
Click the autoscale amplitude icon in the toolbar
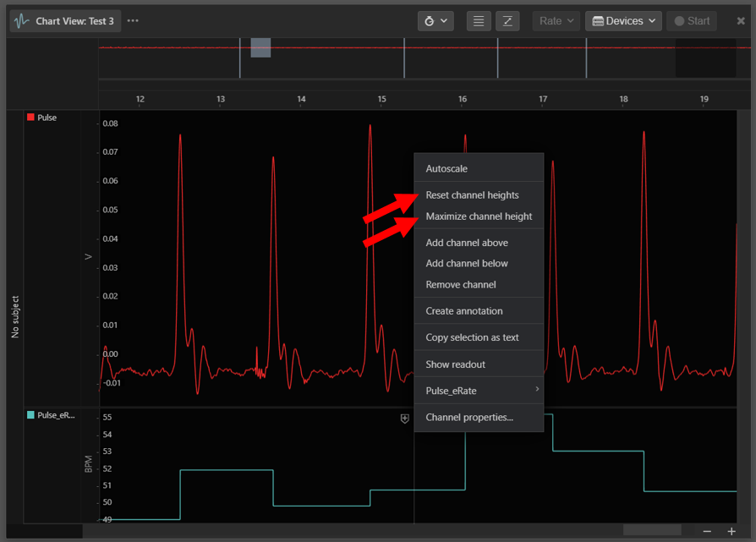pos(507,20)
